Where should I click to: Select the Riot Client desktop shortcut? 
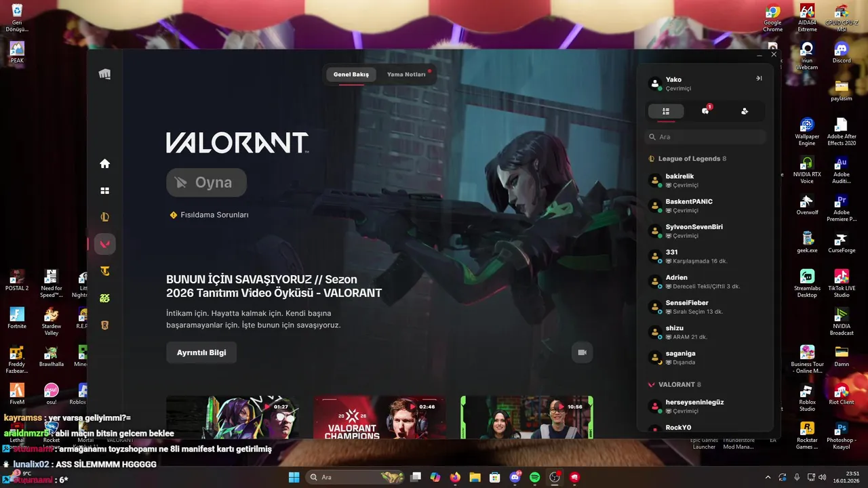842,395
